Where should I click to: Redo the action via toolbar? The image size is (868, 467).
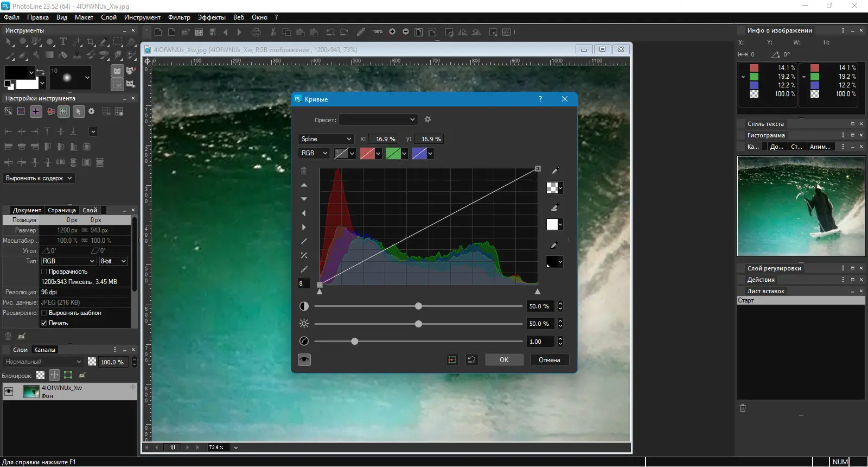click(x=344, y=32)
